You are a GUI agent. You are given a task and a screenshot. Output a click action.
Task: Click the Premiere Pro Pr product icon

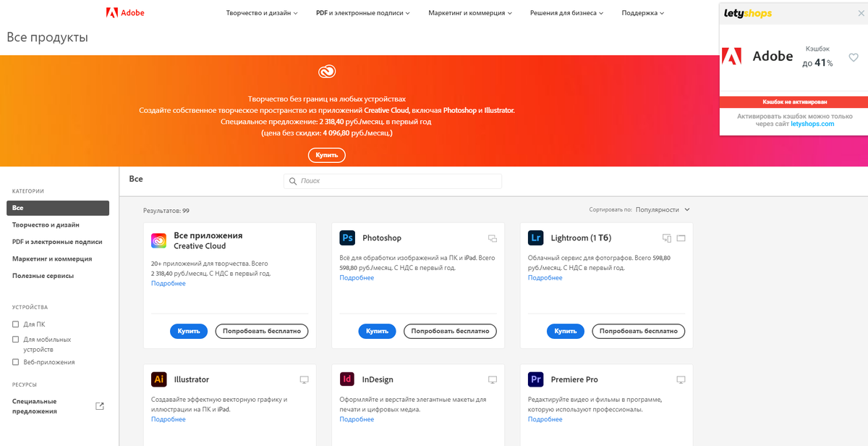coord(536,379)
